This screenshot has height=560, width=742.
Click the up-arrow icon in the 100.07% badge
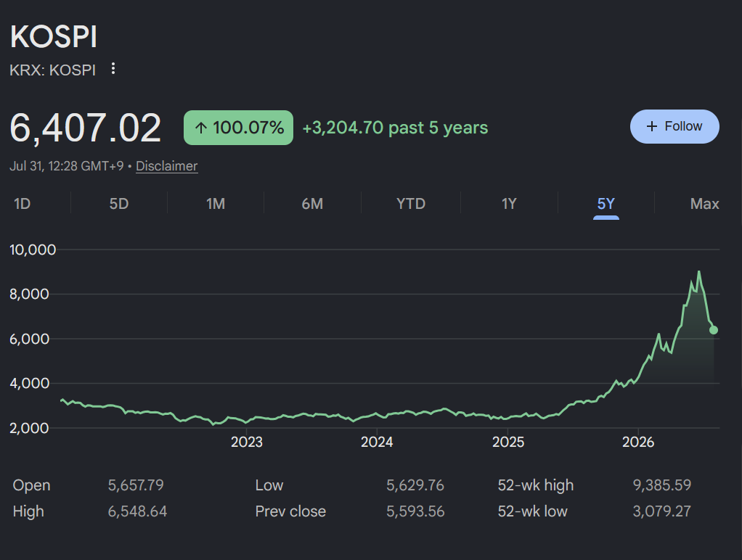point(200,128)
